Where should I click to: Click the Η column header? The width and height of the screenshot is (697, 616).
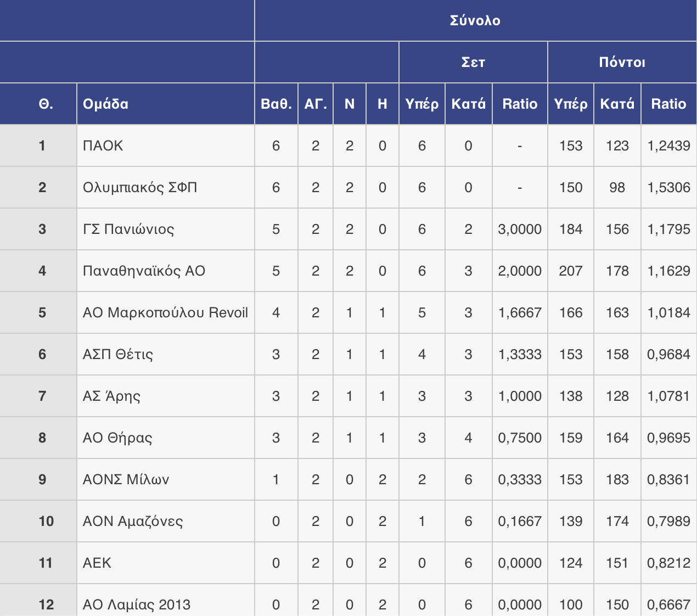(383, 104)
